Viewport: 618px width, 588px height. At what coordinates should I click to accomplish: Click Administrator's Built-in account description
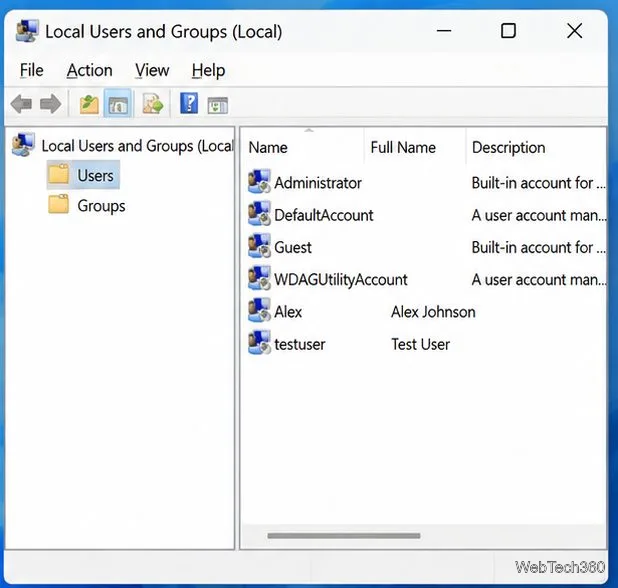(538, 183)
